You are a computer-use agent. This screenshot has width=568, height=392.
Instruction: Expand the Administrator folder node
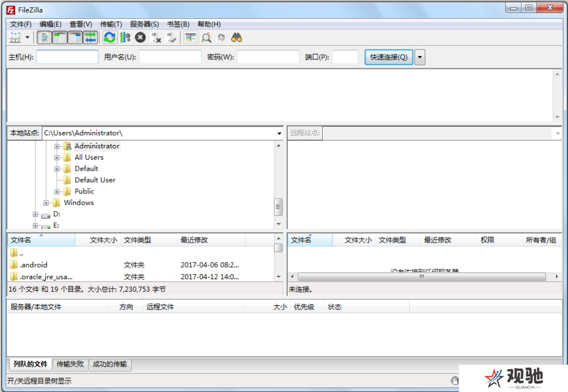point(57,146)
